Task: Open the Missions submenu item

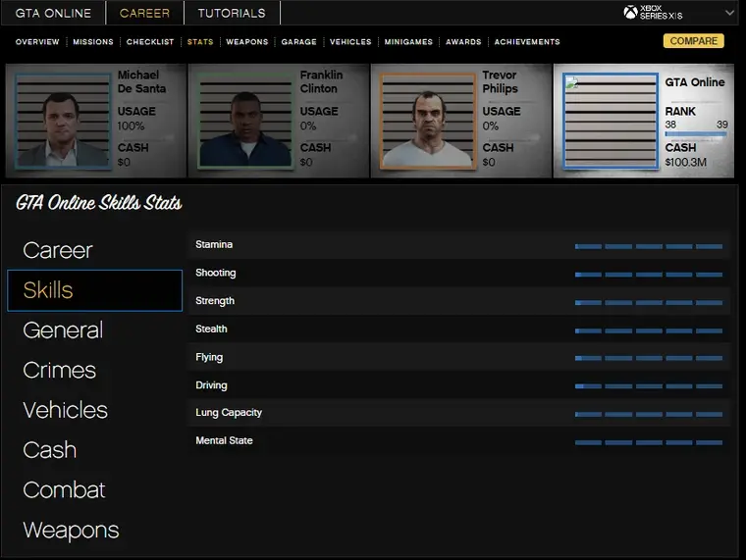Action: [x=93, y=42]
